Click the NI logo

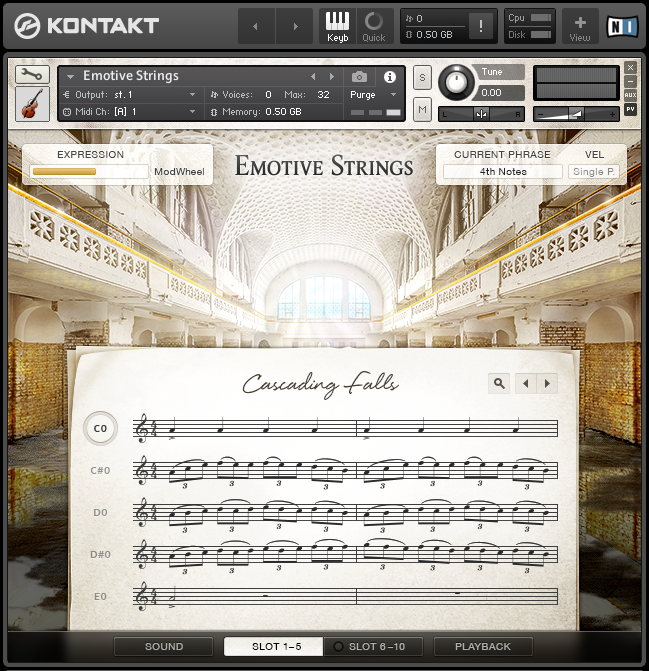coord(622,27)
